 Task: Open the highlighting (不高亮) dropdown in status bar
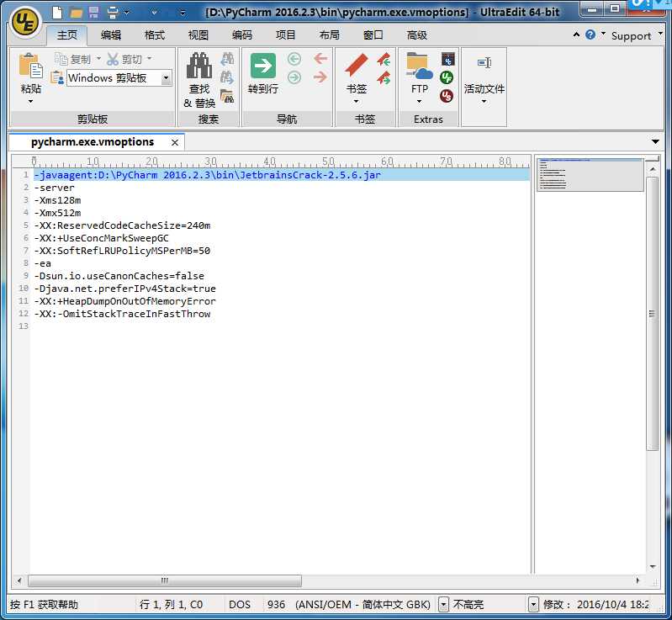point(533,605)
